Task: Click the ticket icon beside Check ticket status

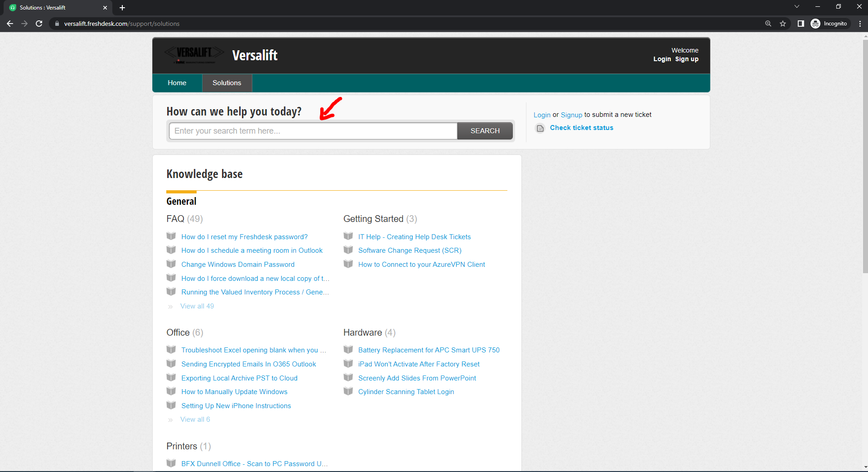Action: click(540, 128)
